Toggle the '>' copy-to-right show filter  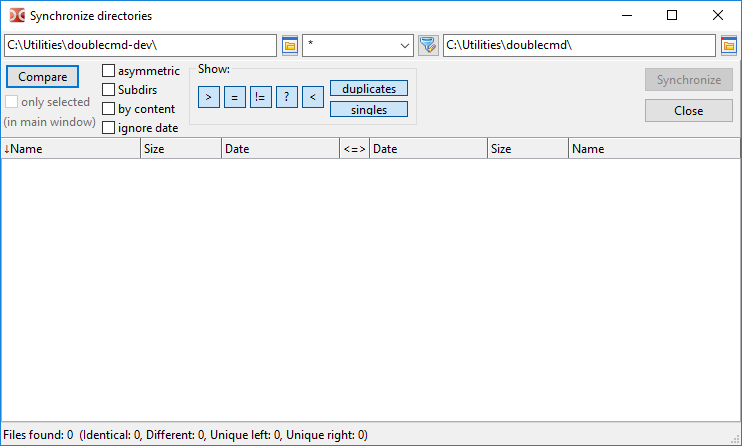point(208,97)
